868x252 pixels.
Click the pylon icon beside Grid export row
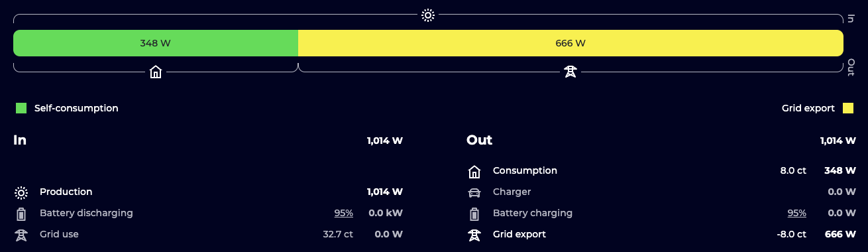(x=474, y=235)
